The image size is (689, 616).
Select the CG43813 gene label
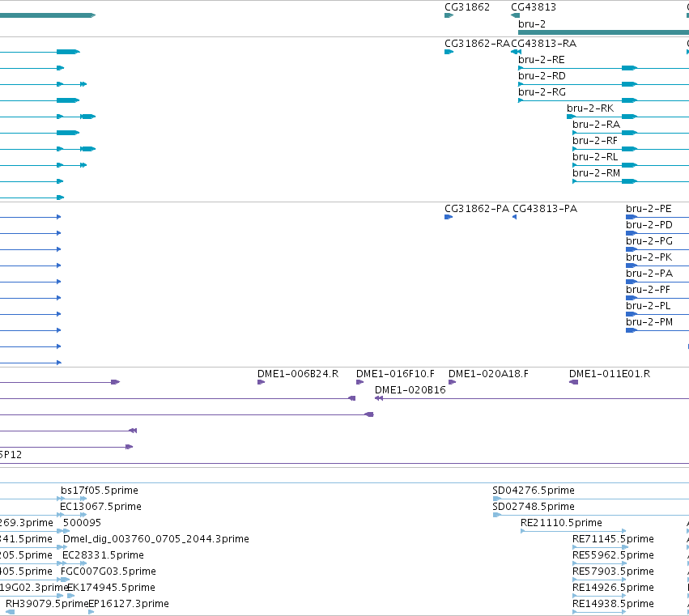click(534, 7)
